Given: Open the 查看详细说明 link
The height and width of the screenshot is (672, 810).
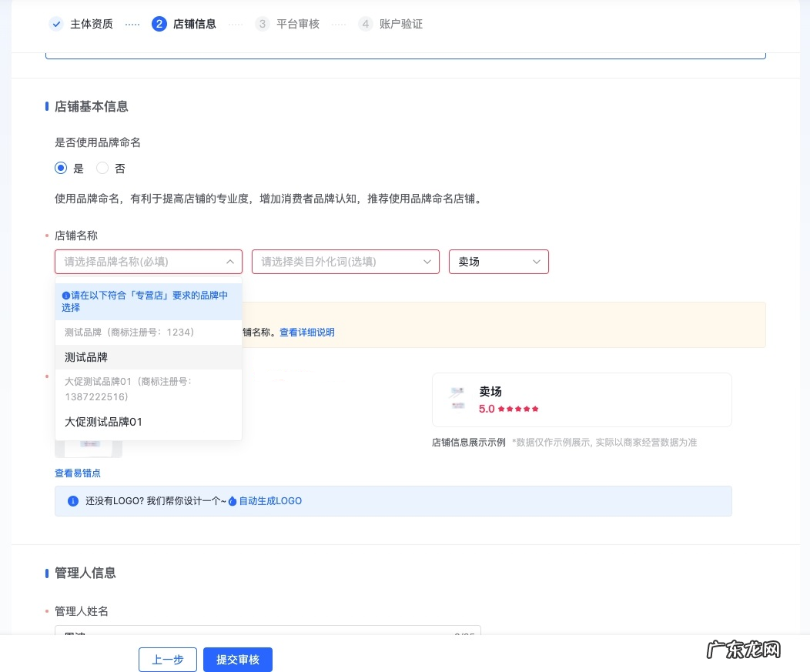Looking at the screenshot, I should pyautogui.click(x=306, y=333).
